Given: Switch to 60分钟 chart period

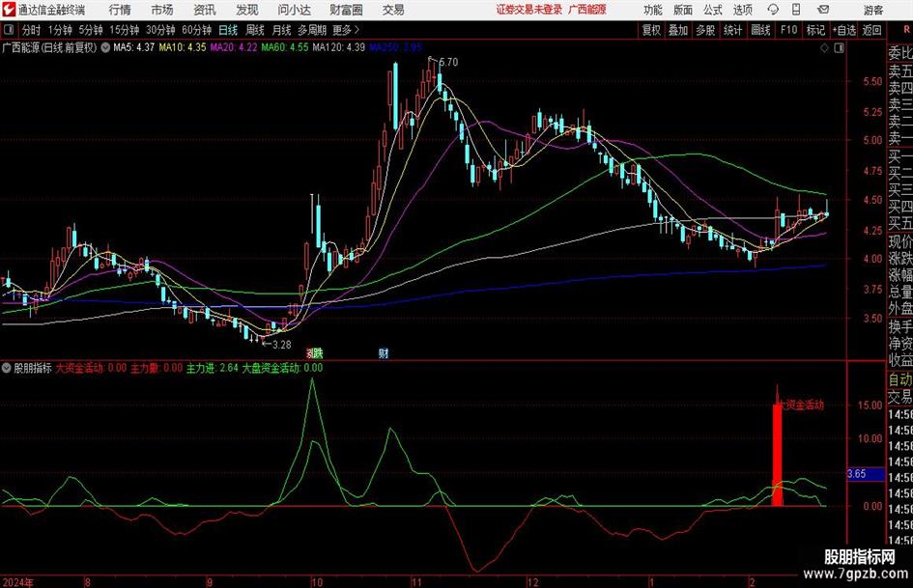Looking at the screenshot, I should (196, 30).
